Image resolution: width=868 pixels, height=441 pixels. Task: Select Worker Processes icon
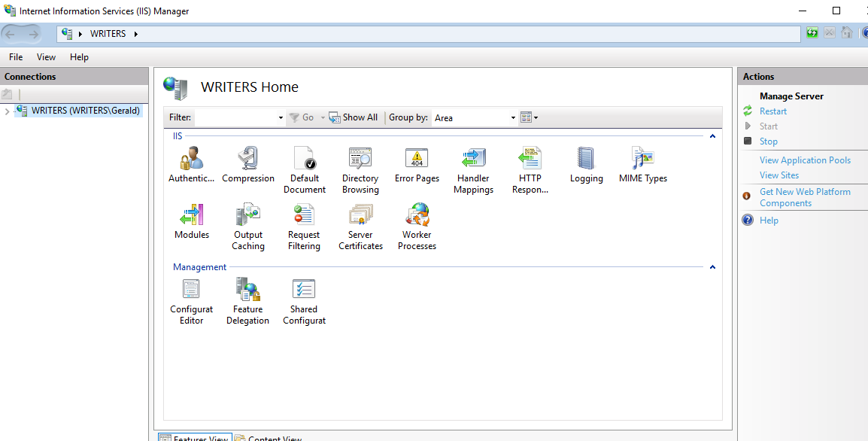click(x=417, y=215)
